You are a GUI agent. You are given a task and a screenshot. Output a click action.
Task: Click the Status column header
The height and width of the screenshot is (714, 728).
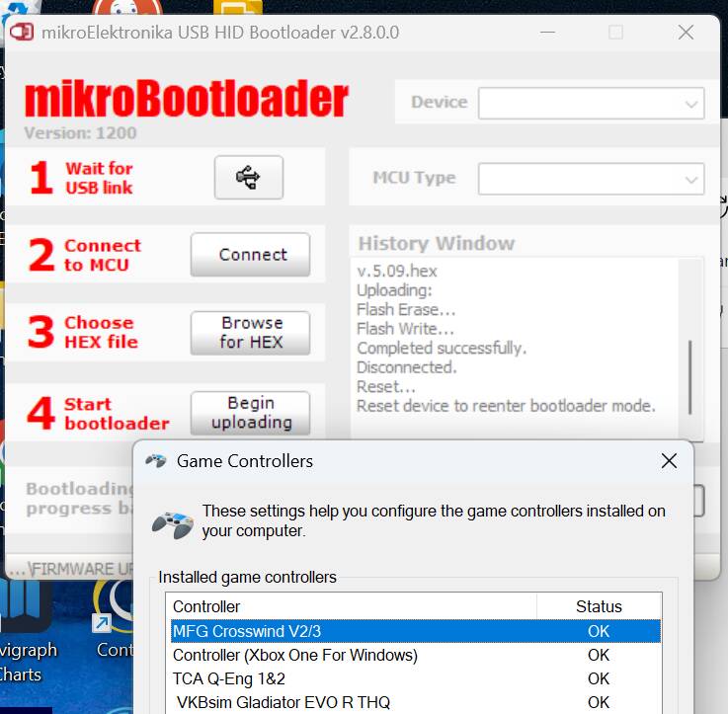click(x=599, y=606)
